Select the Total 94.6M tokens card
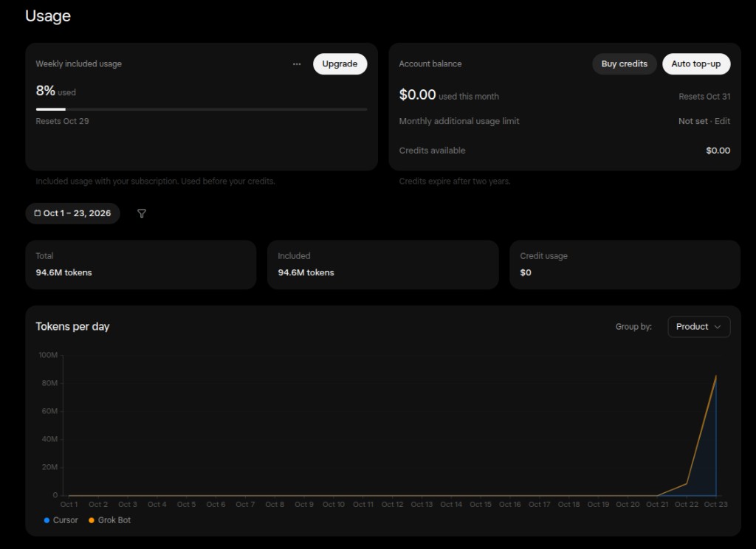Image resolution: width=756 pixels, height=549 pixels. click(x=141, y=265)
